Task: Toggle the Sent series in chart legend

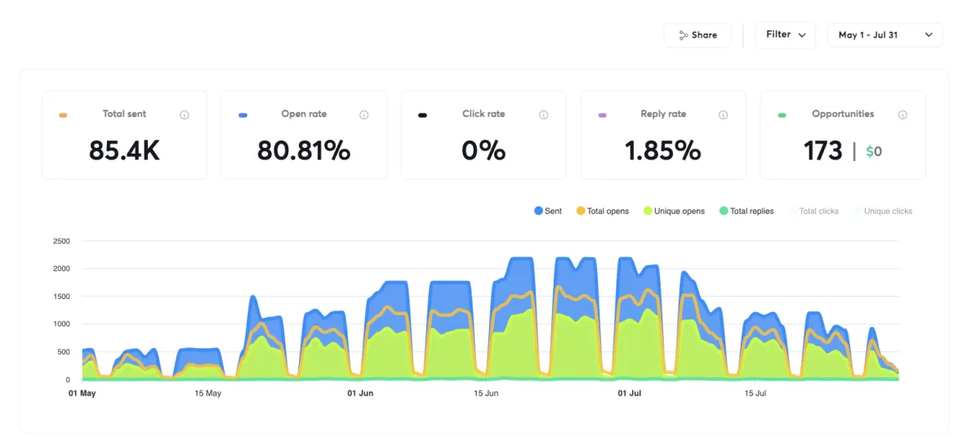Action: click(x=548, y=211)
